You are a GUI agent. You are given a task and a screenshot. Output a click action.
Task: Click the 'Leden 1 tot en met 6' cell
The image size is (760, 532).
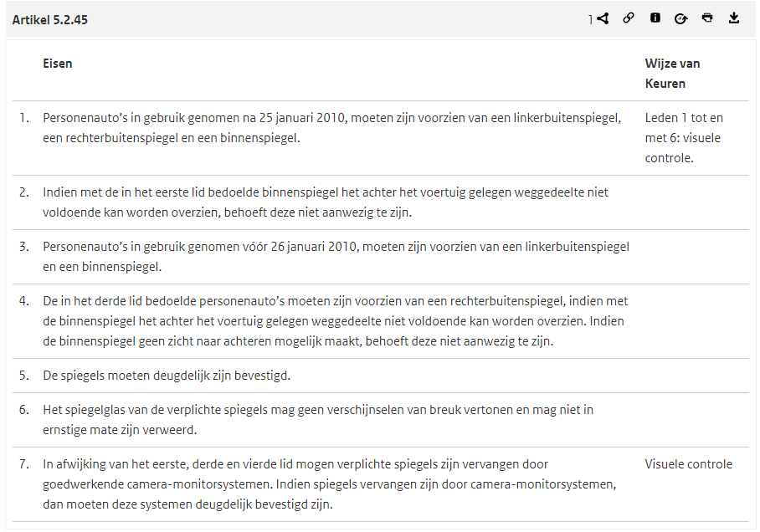tap(684, 138)
